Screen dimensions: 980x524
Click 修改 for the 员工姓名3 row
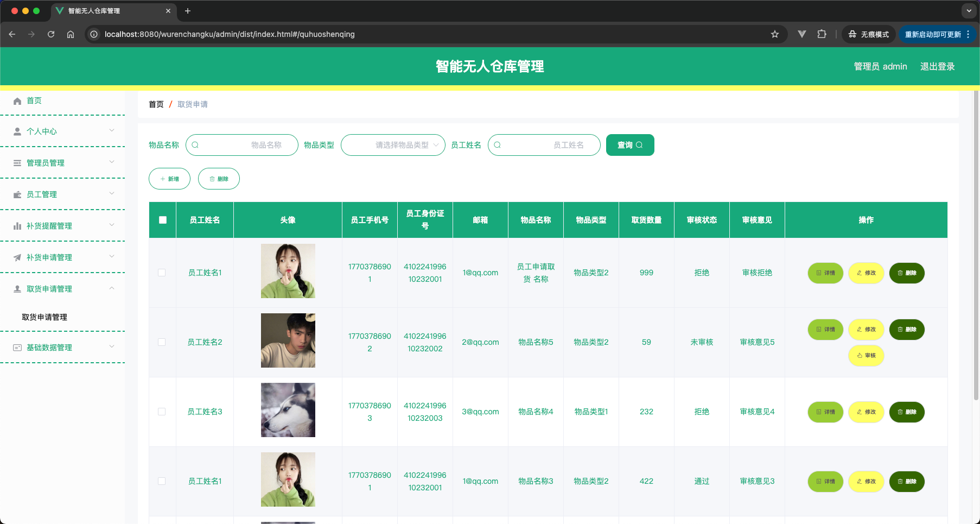[x=866, y=412]
